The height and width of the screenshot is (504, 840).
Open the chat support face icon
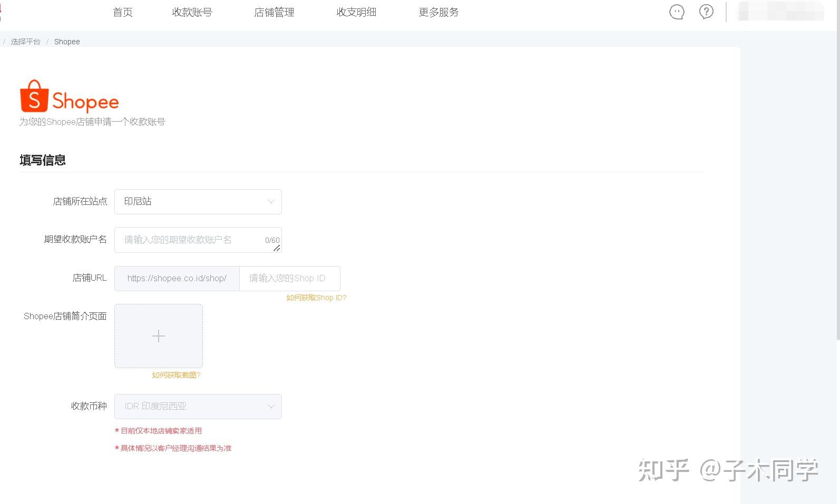coord(677,12)
